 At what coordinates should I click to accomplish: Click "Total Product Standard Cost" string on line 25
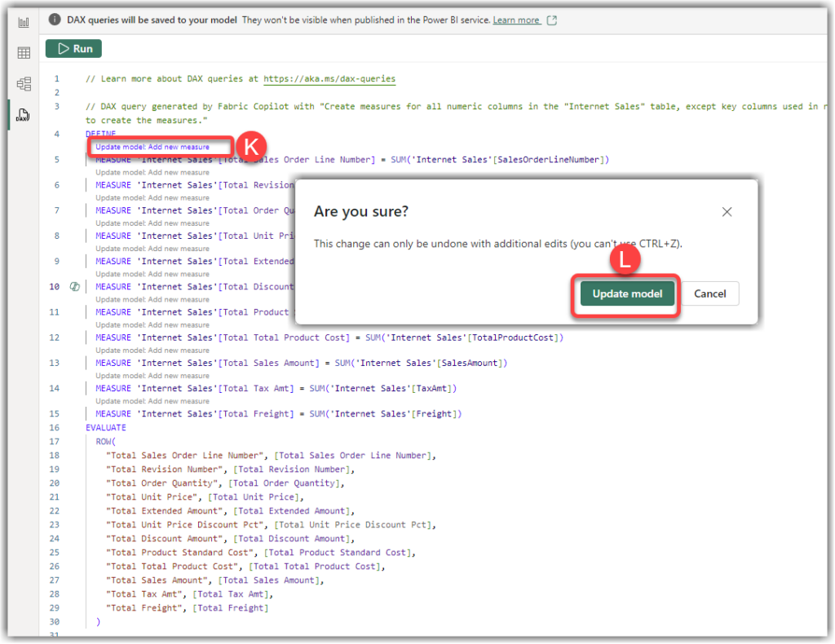click(180, 553)
